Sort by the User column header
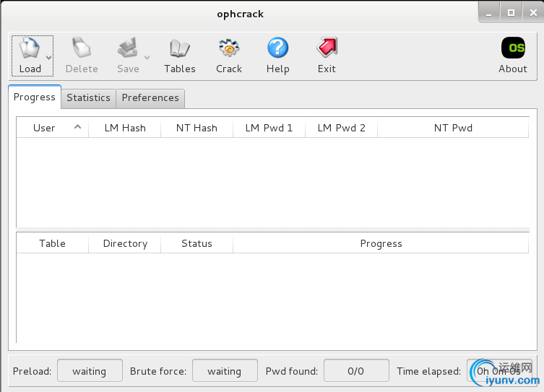 pyautogui.click(x=44, y=128)
